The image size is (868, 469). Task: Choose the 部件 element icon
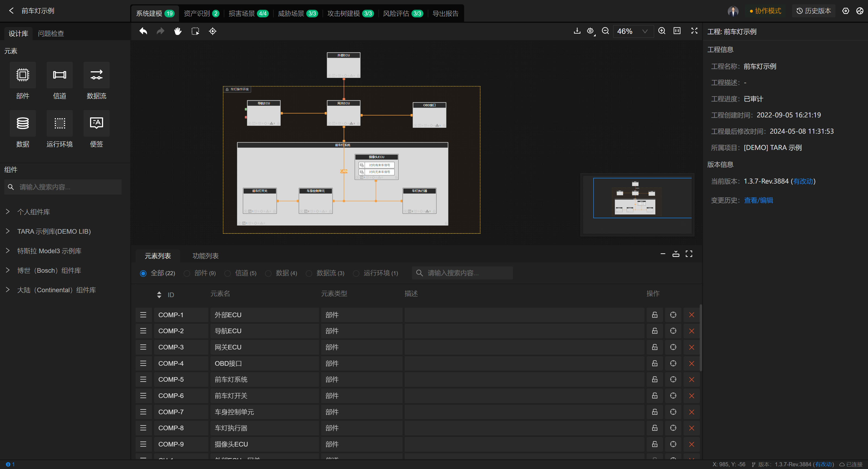(23, 75)
